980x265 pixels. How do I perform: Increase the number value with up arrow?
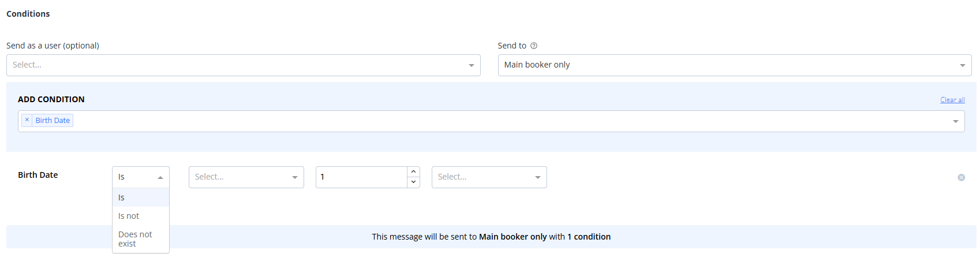point(413,172)
